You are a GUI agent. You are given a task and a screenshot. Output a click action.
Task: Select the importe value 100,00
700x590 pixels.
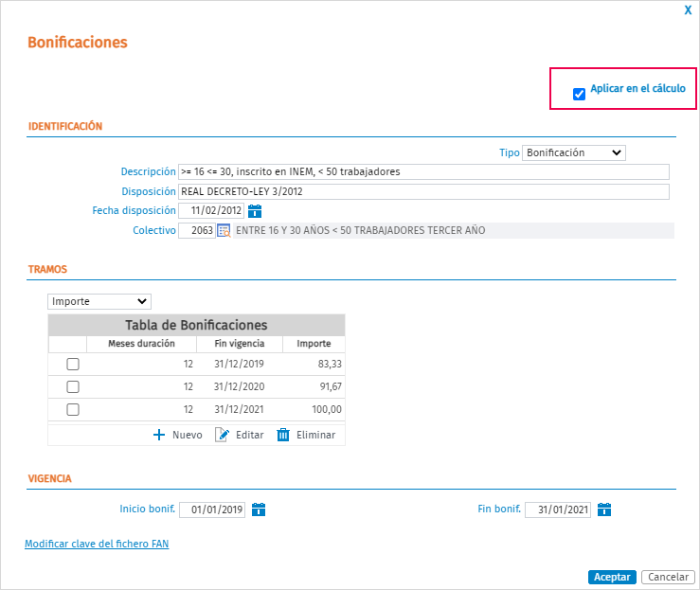pos(327,409)
